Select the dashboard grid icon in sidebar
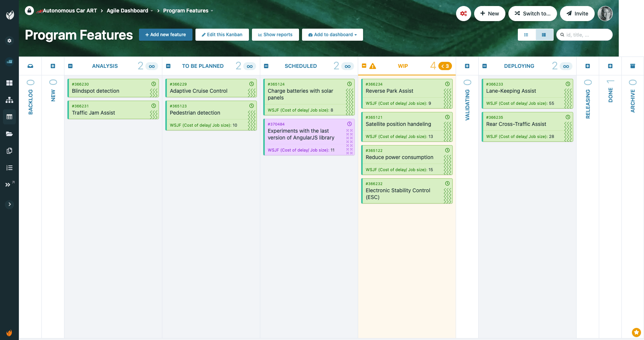The width and height of the screenshot is (644, 340). click(9, 82)
